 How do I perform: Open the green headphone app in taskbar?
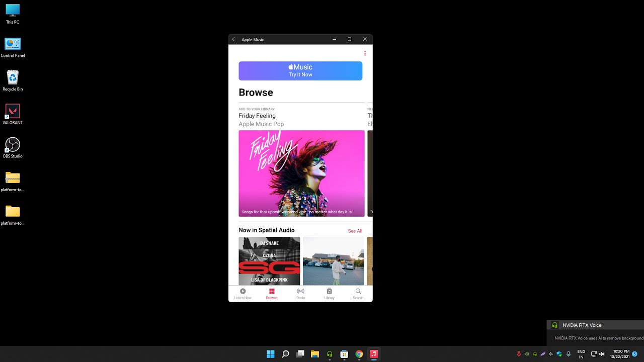pyautogui.click(x=330, y=354)
